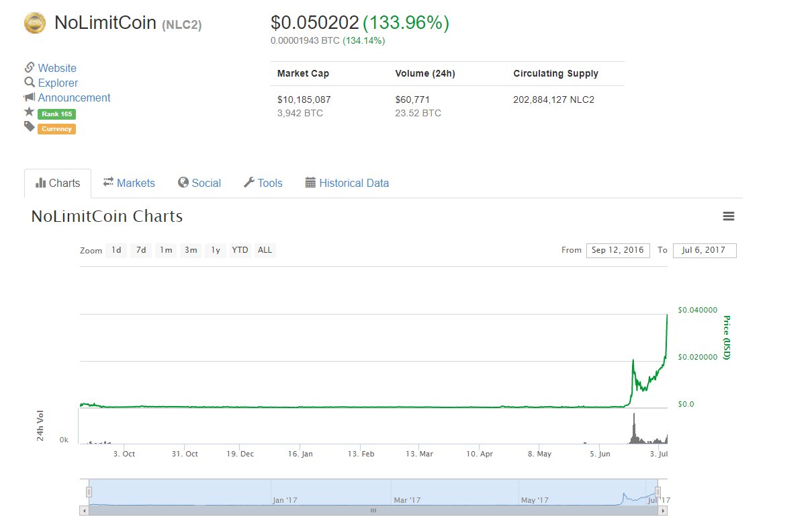Click the Volume (24h) column header
812x523 pixels.
425,73
